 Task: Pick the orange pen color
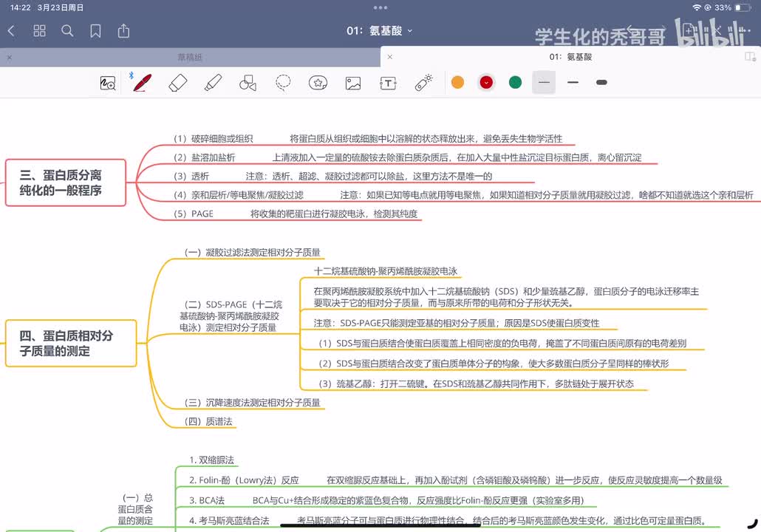pos(457,83)
